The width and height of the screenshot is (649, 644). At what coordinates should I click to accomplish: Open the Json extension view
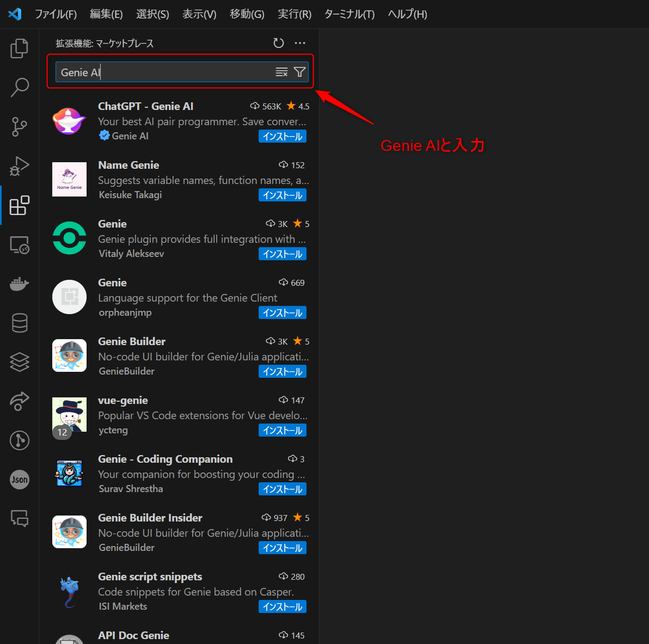pyautogui.click(x=19, y=480)
